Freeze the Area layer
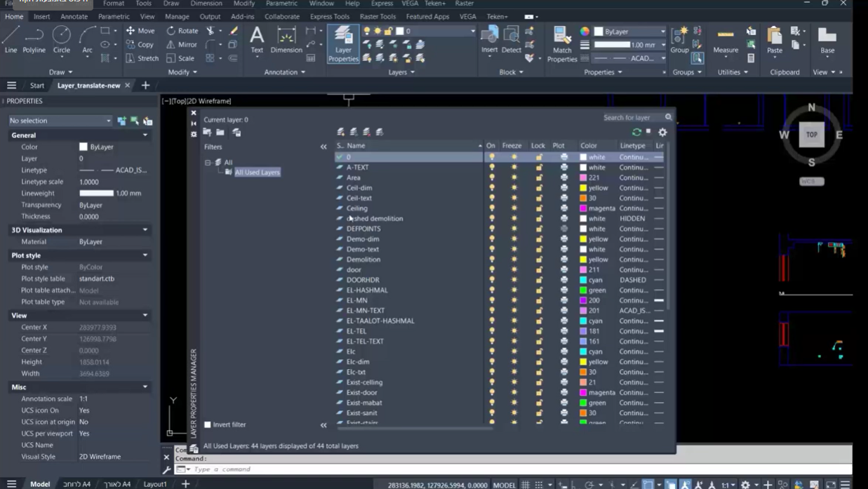868x489 pixels. pyautogui.click(x=514, y=177)
